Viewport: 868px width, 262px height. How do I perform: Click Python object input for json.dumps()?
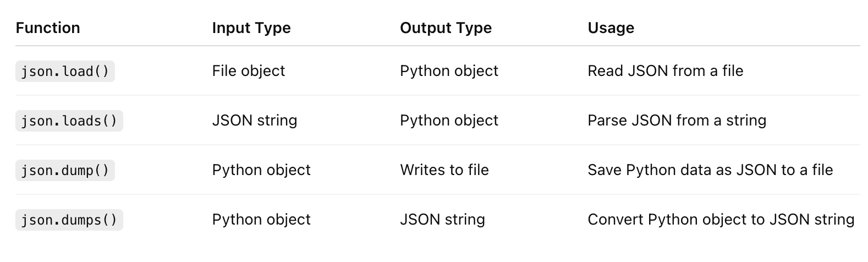(261, 220)
